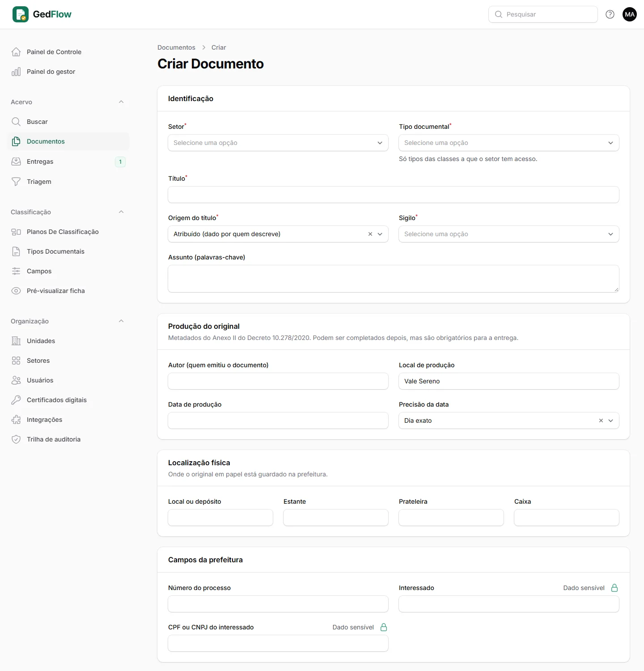Click the Campos sliders icon
Screen dimensions: 644x671
pos(16,271)
